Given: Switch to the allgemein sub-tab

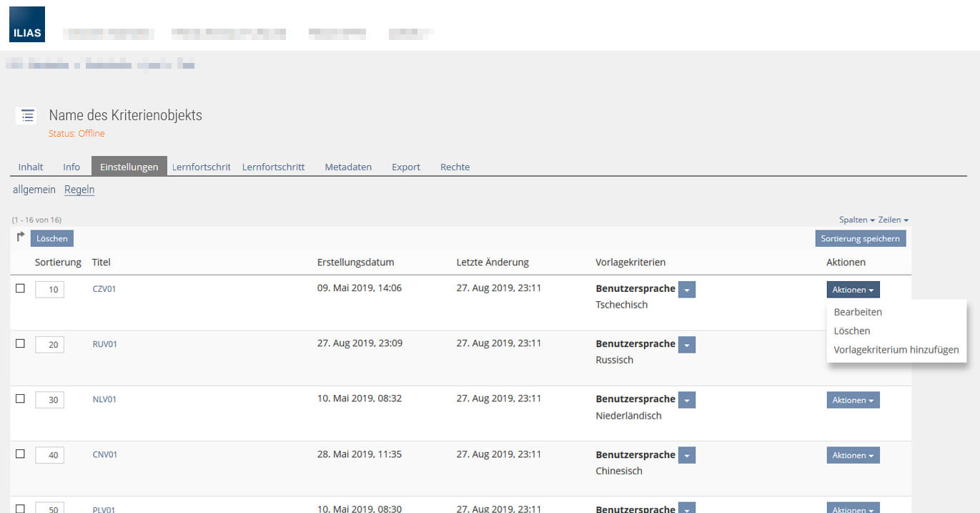Looking at the screenshot, I should coord(34,190).
